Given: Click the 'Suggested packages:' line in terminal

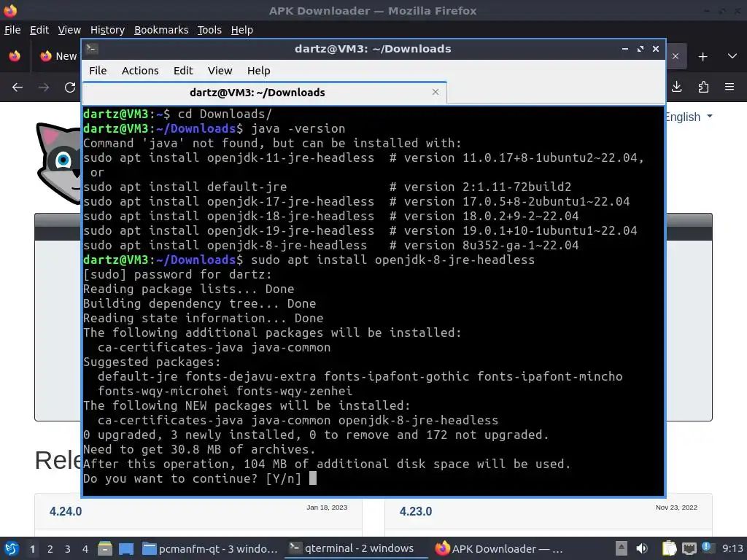Looking at the screenshot, I should [x=152, y=362].
